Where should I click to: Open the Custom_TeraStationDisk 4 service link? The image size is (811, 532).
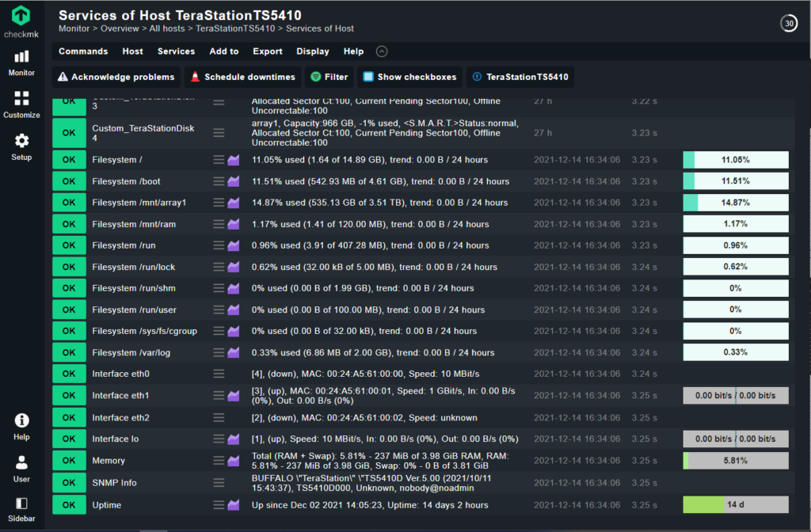pos(143,133)
